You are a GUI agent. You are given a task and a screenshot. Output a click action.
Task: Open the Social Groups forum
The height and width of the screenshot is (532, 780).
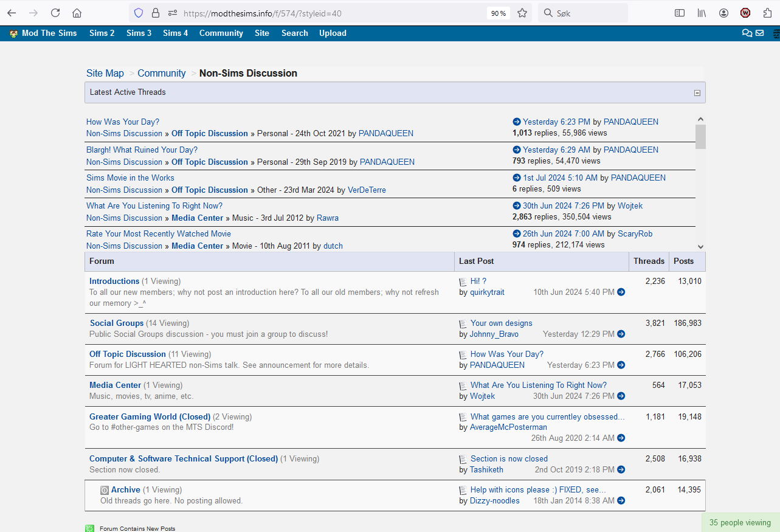(116, 323)
